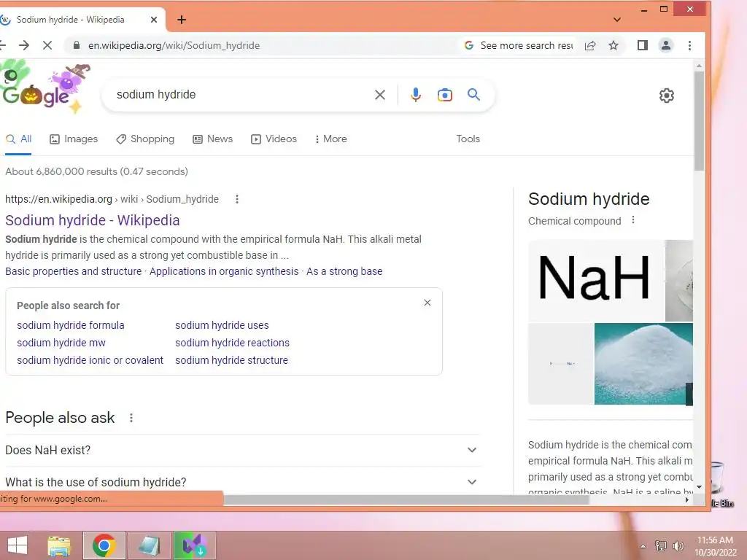Go forward using the browser arrow

coord(24,45)
